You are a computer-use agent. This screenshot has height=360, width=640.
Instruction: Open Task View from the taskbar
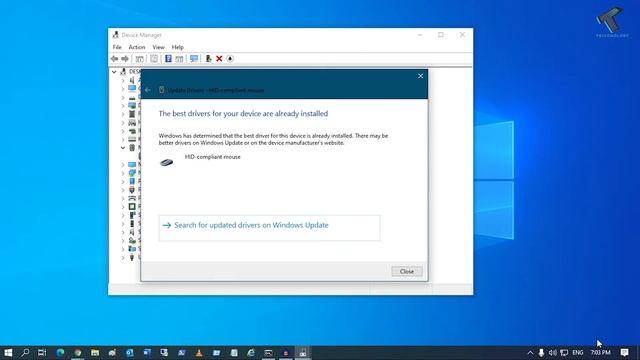42,353
